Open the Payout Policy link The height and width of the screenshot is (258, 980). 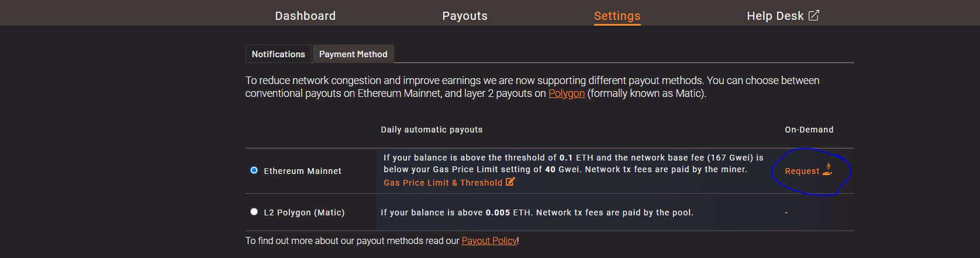click(489, 240)
